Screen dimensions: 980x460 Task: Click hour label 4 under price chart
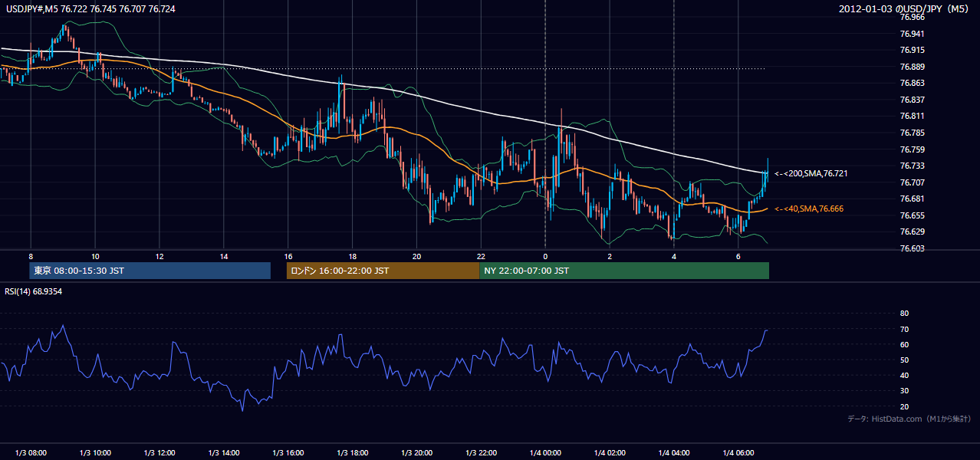[x=674, y=255]
